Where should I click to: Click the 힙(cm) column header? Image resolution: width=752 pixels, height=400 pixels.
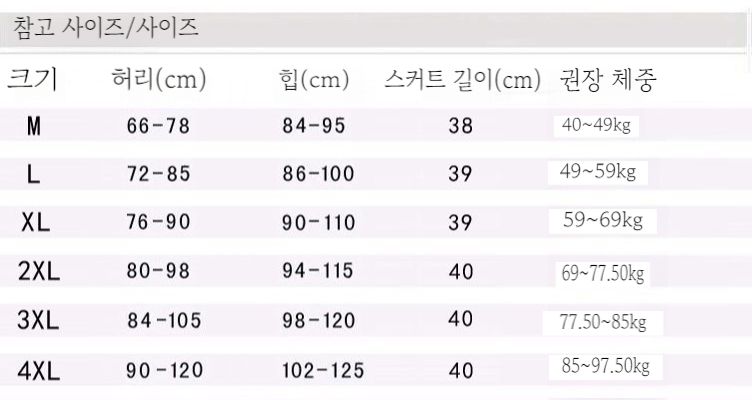pos(314,80)
